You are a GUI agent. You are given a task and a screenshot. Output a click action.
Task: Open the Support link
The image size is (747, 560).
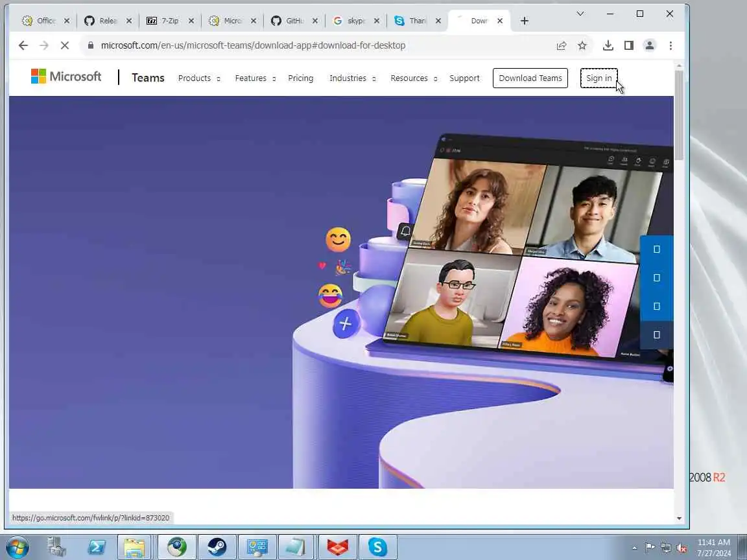[x=464, y=78]
